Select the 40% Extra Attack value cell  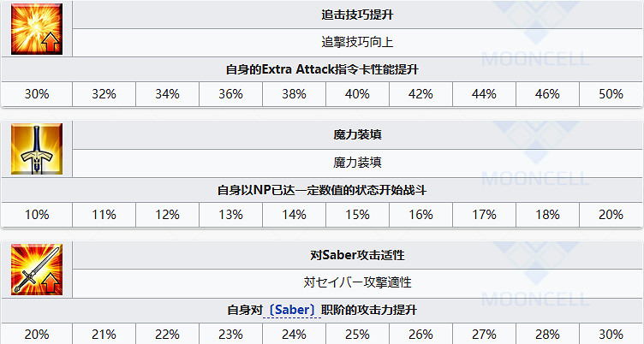[357, 94]
